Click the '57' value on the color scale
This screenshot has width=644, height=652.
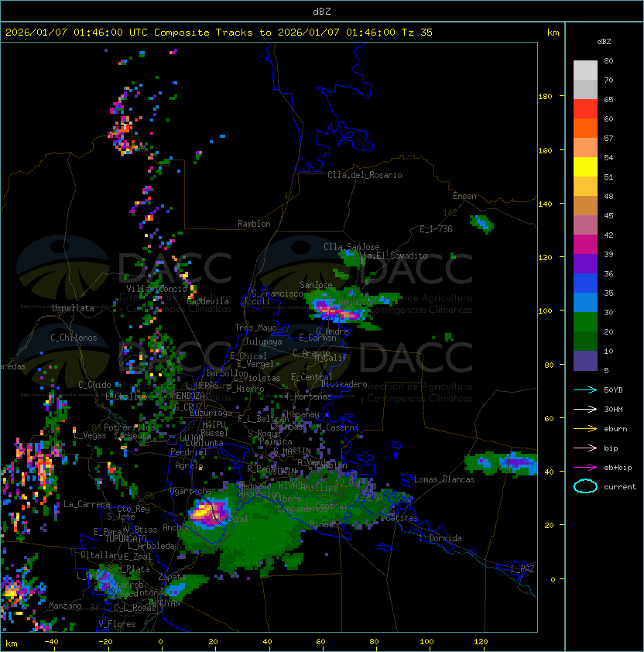point(608,138)
